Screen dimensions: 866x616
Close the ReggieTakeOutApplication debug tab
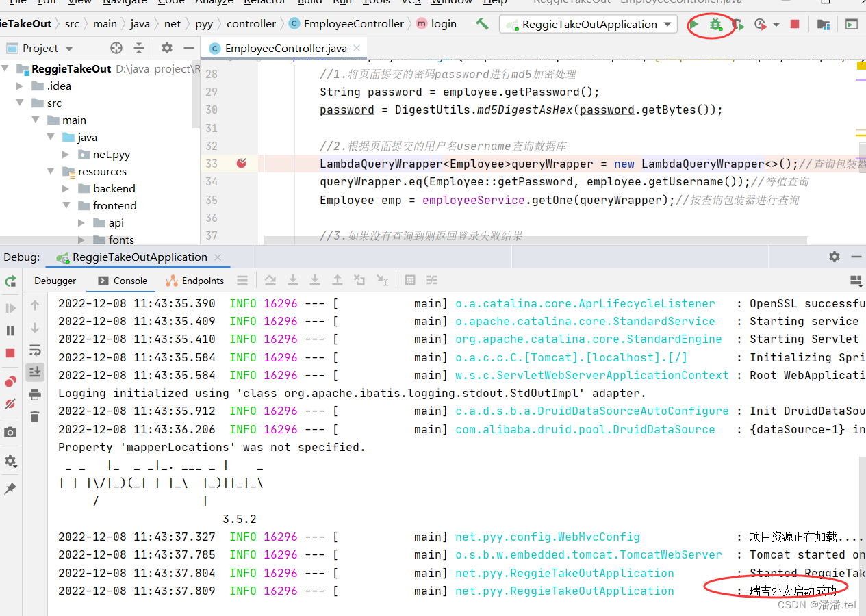click(x=218, y=257)
